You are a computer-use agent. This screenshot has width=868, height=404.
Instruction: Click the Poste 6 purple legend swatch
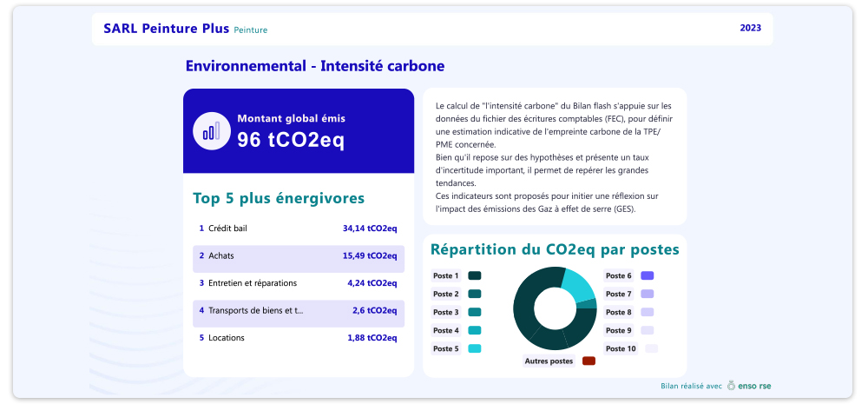pos(648,275)
